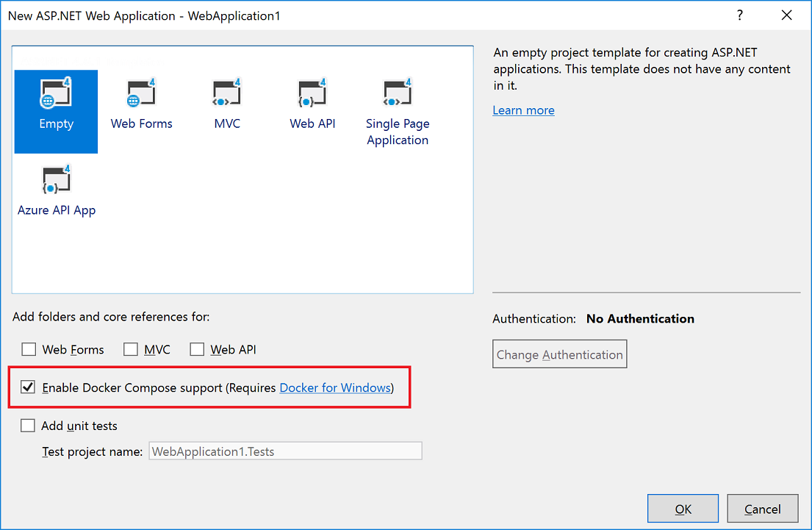This screenshot has height=530, width=812.
Task: Dismiss the dialog with Cancel
Action: coord(762,508)
